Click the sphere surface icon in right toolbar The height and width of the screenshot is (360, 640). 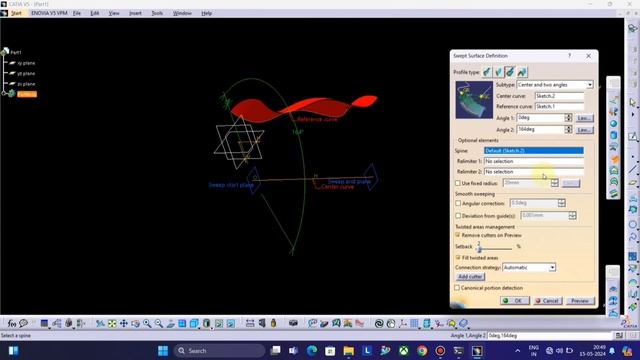(x=613, y=123)
